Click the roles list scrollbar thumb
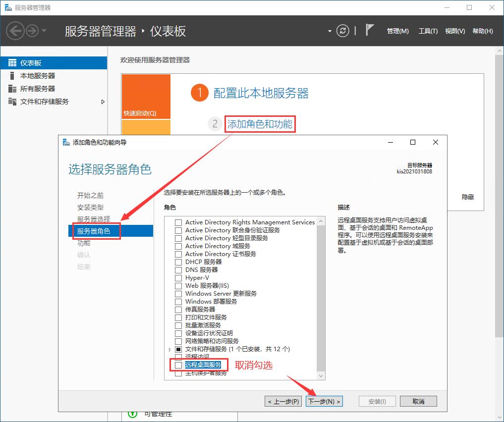The height and width of the screenshot is (422, 504). [321, 298]
